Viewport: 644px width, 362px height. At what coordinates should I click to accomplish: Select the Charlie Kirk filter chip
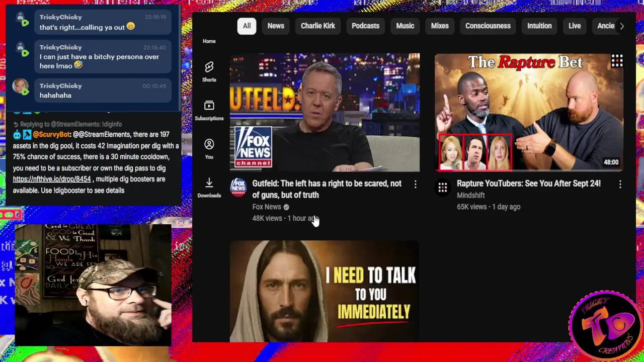click(318, 26)
